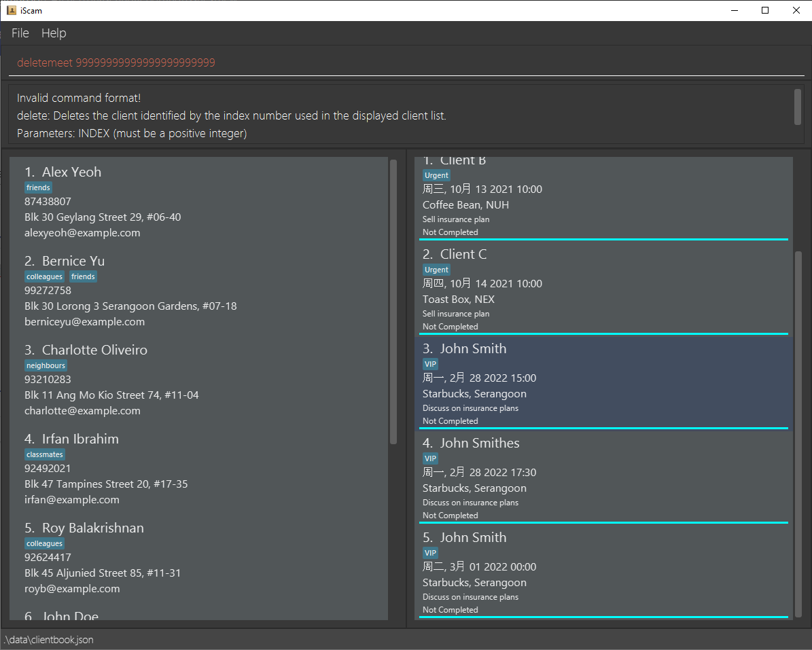Click the Invalid command format! message

[x=79, y=98]
